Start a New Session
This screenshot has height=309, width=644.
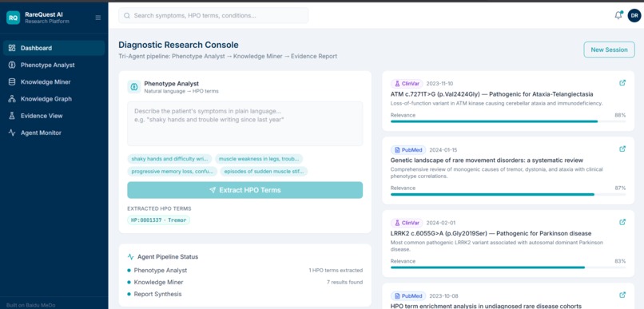click(x=609, y=50)
